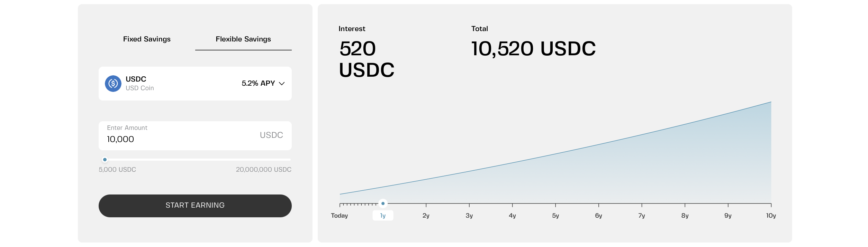Select the 10y timeline marker
Screen dimensions: 868x247
[771, 216]
